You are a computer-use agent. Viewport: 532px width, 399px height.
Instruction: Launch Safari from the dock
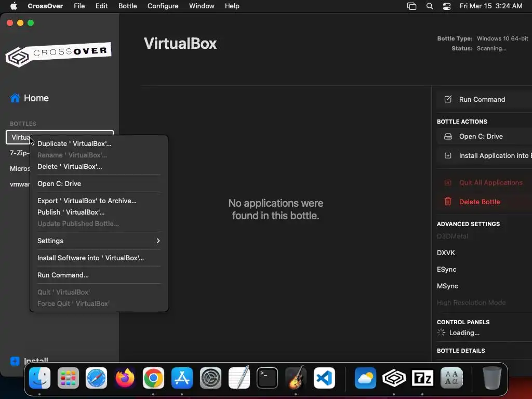pyautogui.click(x=96, y=378)
